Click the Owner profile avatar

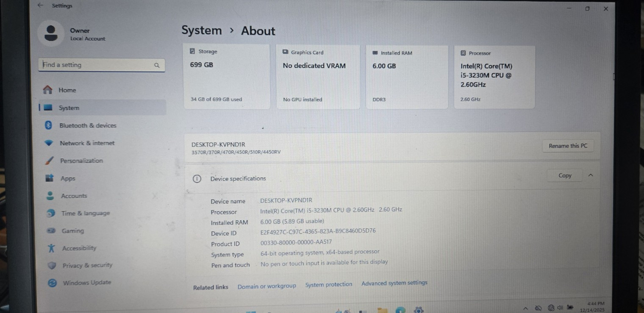51,33
